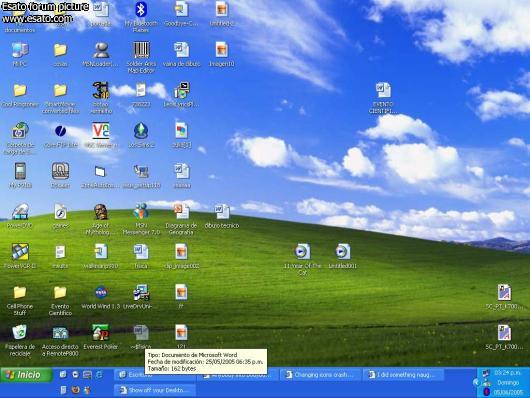Screen dimensions: 530x398
Task: Open MSN Messenger 7.0 shortcut
Action: point(141,211)
